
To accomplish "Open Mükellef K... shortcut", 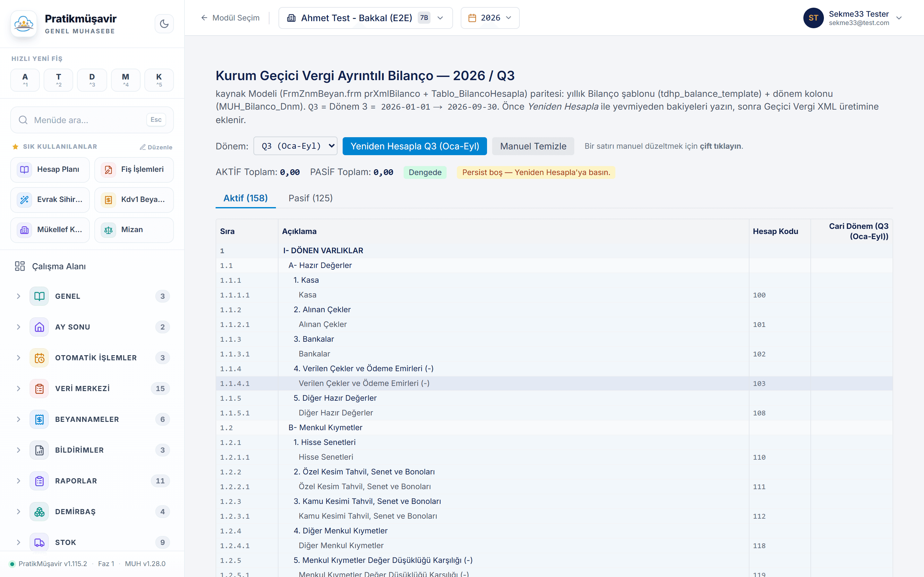I will tap(50, 230).
